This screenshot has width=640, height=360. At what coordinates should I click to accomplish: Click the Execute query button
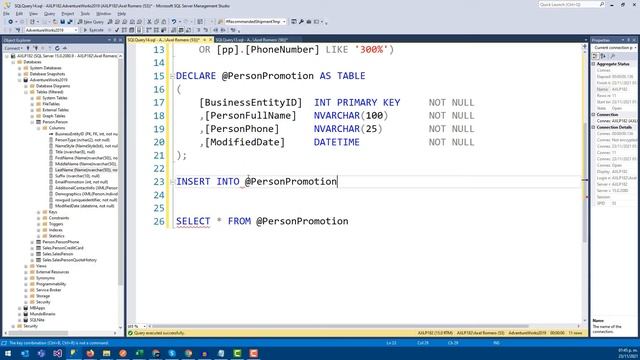(93, 30)
